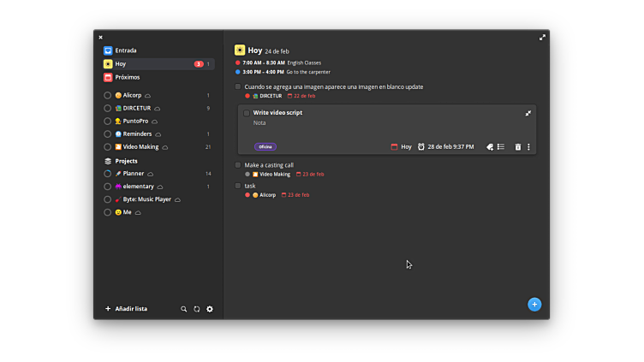Mark Make a casting call as done
This screenshot has width=644, height=362.
tap(238, 165)
